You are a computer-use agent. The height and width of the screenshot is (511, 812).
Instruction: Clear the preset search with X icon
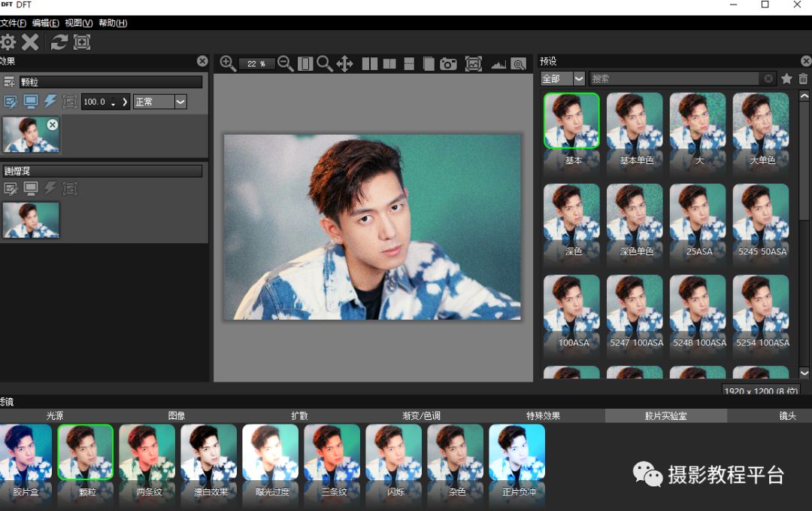pos(768,79)
